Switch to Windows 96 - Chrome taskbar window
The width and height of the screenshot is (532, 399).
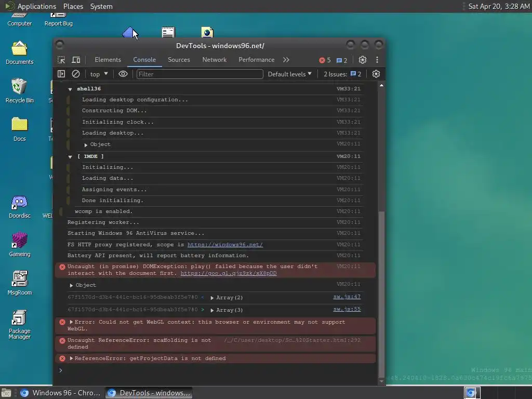coord(61,393)
